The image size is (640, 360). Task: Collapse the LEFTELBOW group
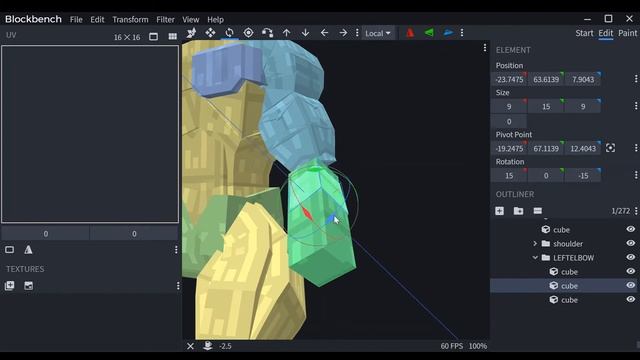[x=535, y=258]
